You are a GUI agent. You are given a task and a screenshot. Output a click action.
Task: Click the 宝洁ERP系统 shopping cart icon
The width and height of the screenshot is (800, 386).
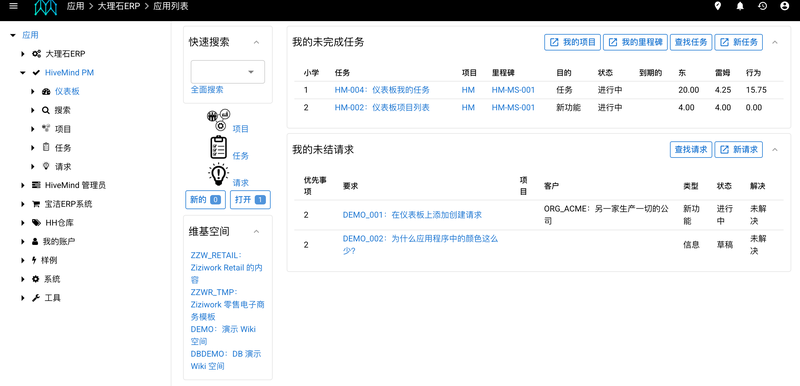[x=36, y=204]
